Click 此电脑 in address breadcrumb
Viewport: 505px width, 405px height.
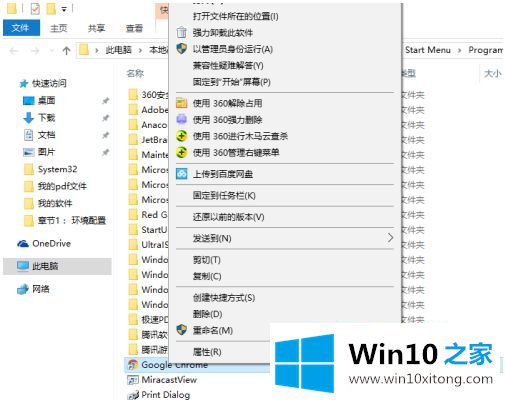(x=119, y=50)
